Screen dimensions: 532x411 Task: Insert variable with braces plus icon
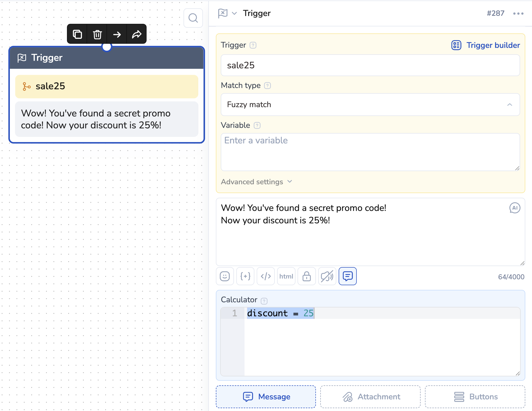click(x=245, y=276)
